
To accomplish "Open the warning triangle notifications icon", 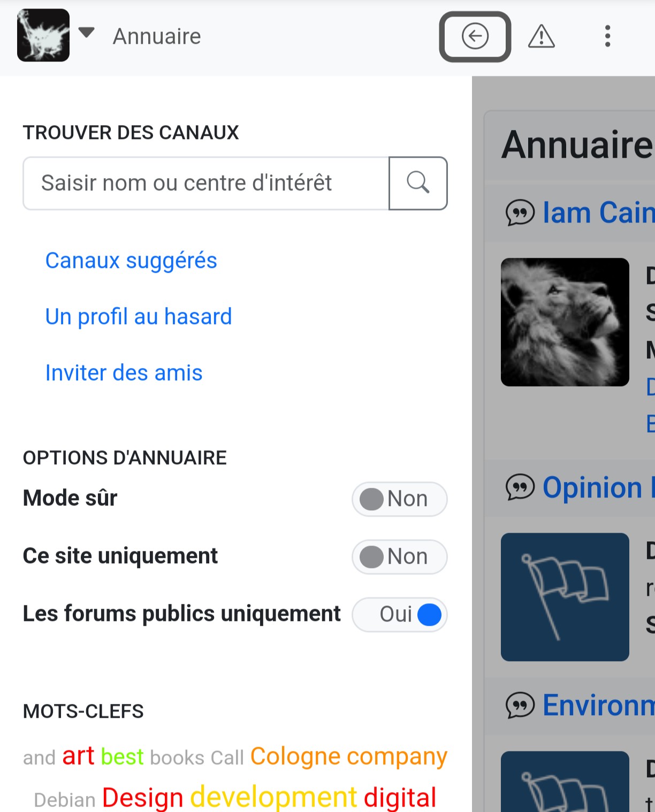I will click(541, 36).
